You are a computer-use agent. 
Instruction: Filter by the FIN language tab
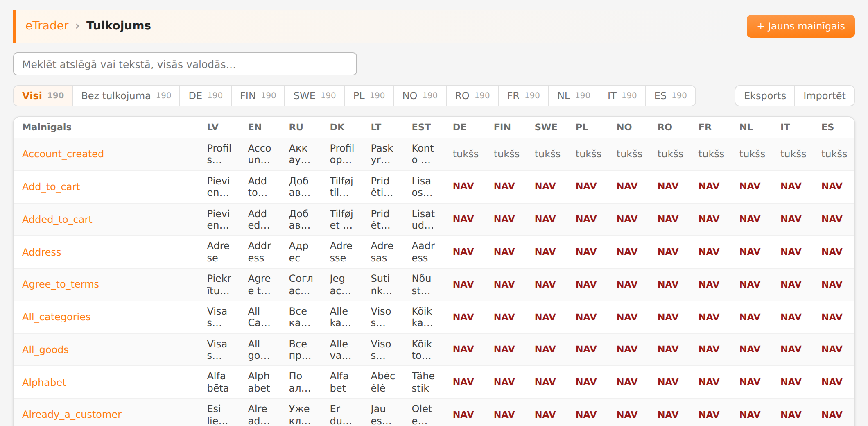[x=258, y=96]
